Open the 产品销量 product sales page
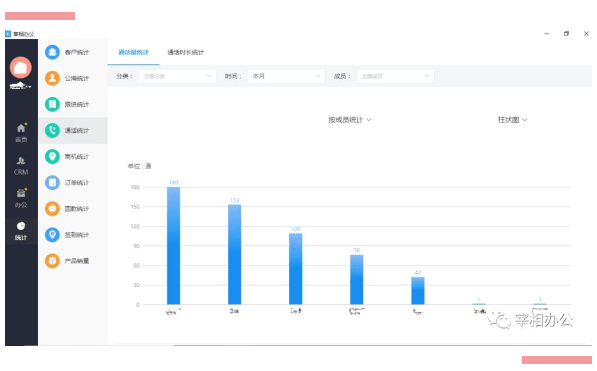Image resolution: width=597 pixels, height=371 pixels. tap(73, 261)
